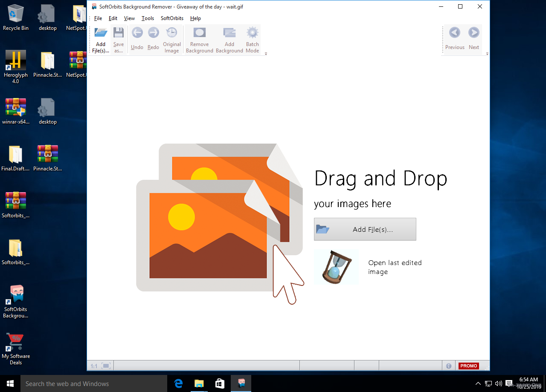Go to the Next image
The image size is (546, 392).
(473, 38)
